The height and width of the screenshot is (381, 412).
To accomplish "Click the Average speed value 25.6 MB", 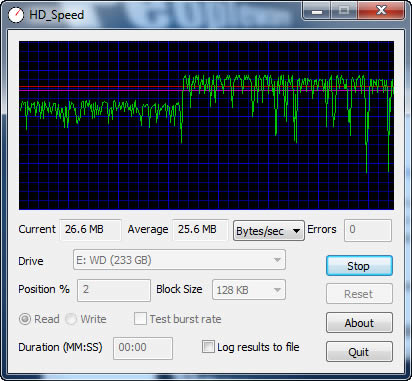I will (200, 230).
